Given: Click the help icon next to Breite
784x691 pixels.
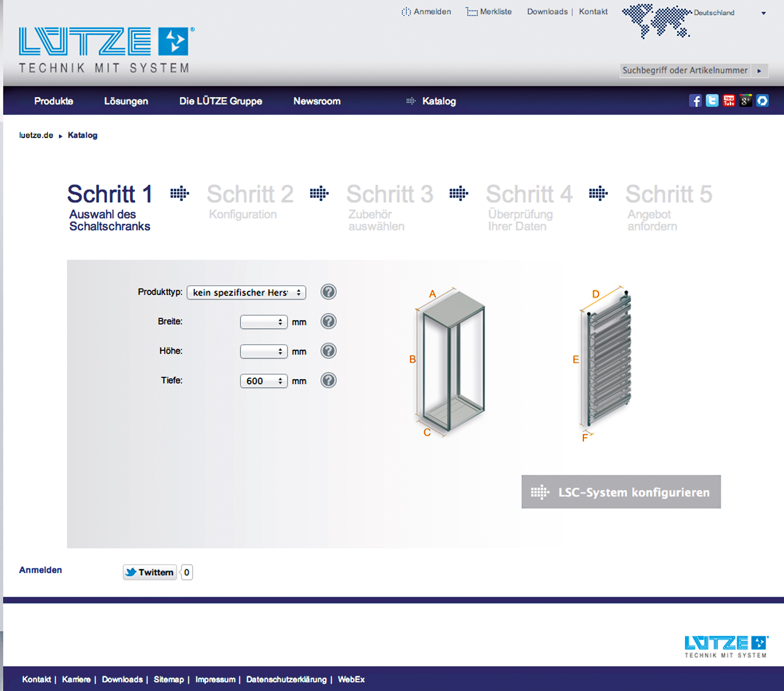Looking at the screenshot, I should click(328, 321).
